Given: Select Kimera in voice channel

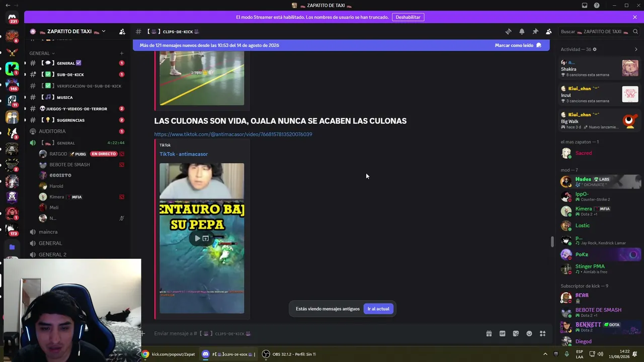Looking at the screenshot, I should [82, 197].
